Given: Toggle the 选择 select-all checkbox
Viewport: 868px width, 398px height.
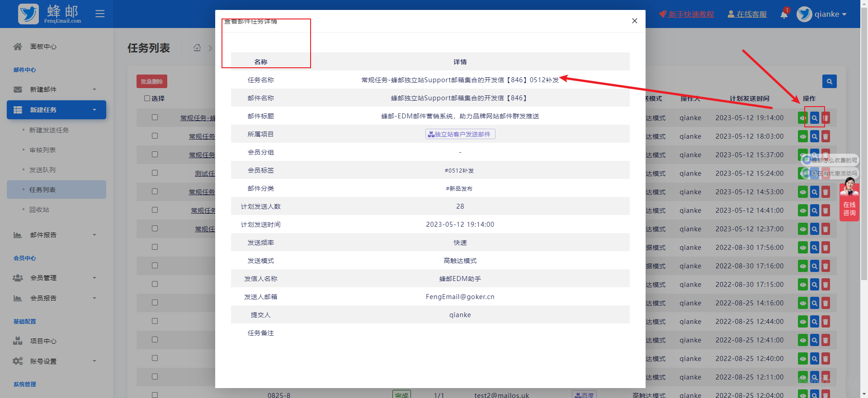Looking at the screenshot, I should coord(147,98).
